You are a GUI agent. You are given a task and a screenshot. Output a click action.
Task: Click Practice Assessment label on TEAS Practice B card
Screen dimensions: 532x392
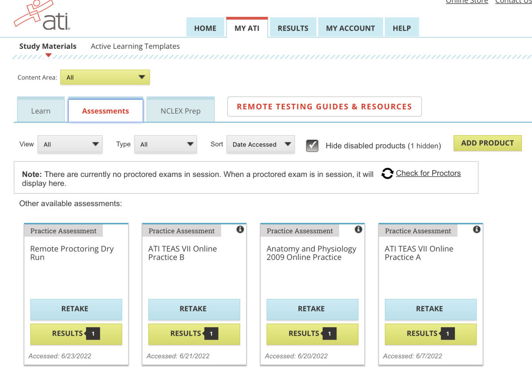click(182, 231)
